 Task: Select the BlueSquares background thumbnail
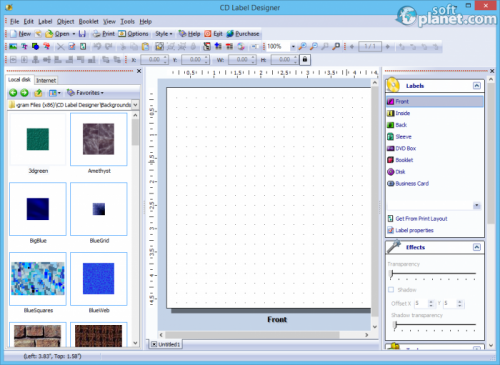click(38, 279)
